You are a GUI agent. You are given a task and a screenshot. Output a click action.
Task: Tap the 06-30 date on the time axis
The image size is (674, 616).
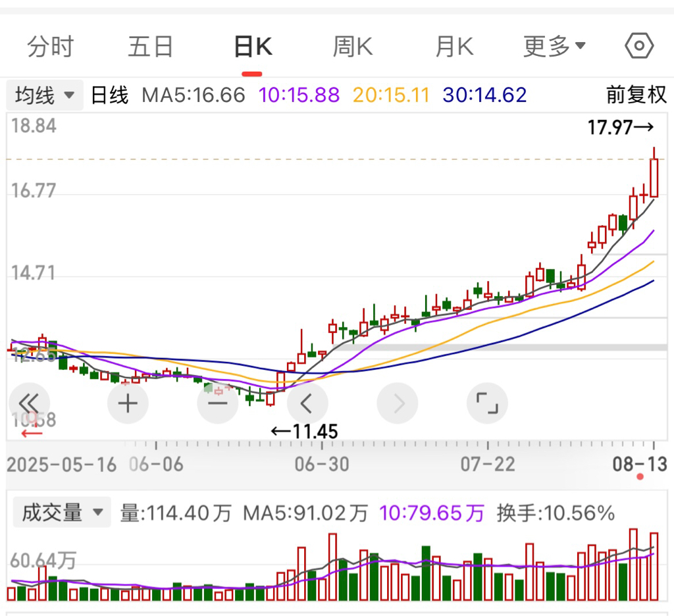tap(322, 465)
